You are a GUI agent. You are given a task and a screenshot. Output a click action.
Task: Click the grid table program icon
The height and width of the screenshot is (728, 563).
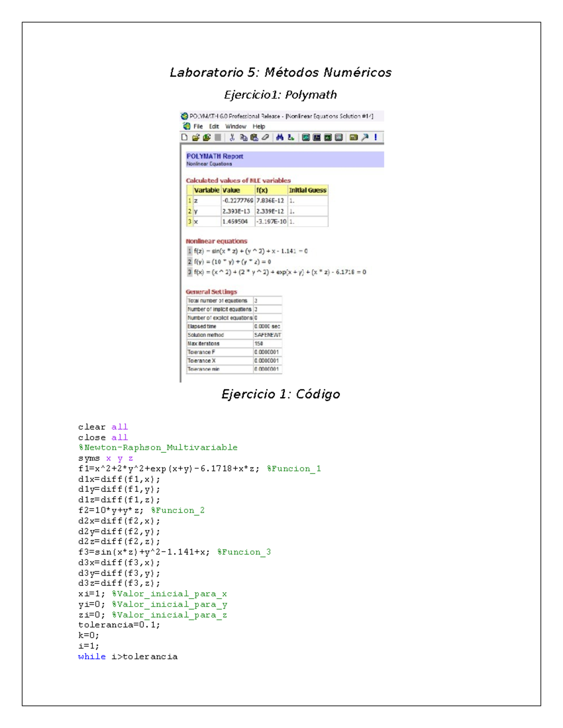click(339, 137)
